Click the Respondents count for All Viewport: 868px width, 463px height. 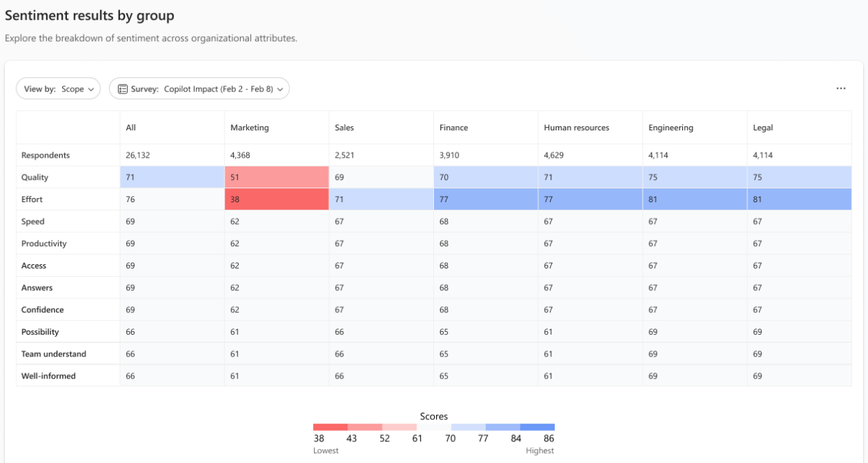[136, 155]
